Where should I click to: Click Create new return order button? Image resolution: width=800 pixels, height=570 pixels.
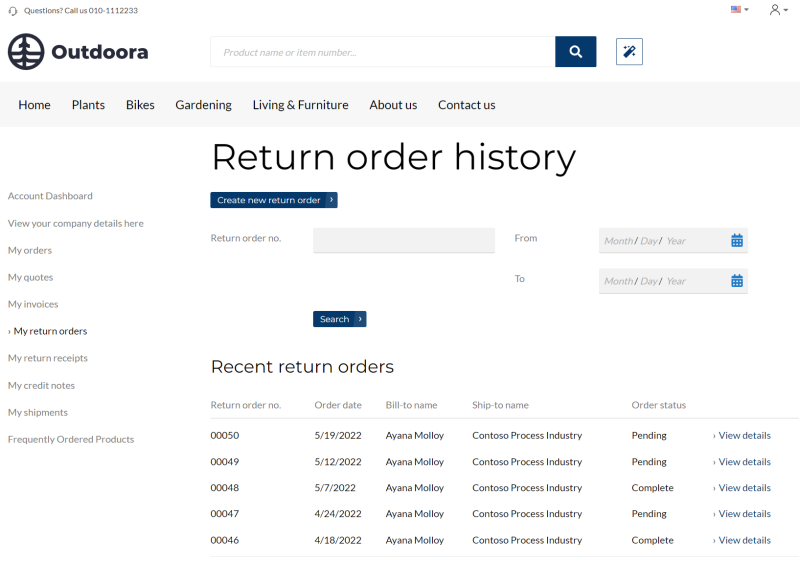tap(274, 200)
